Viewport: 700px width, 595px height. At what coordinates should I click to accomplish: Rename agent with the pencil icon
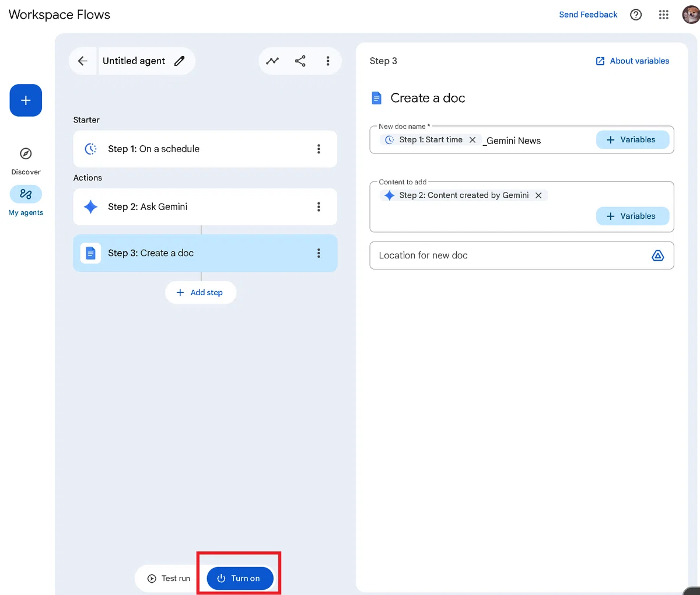pos(180,61)
